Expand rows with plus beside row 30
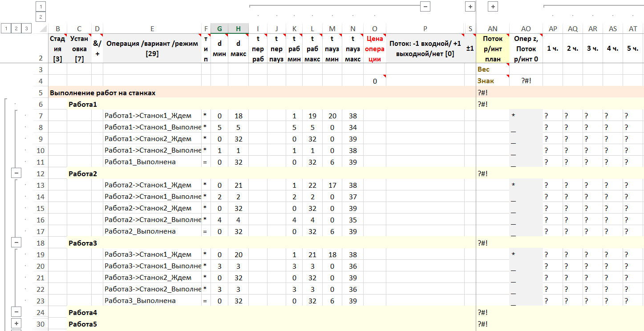The width and height of the screenshot is (644, 331). point(16,324)
